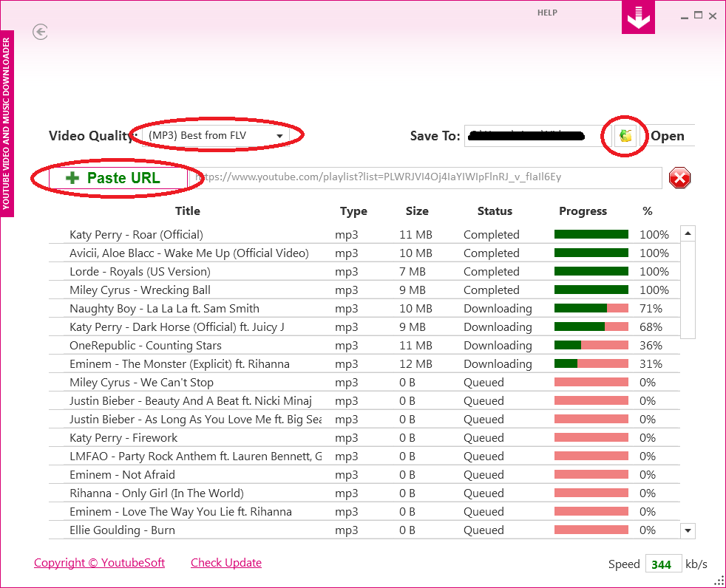Click the back arrow icon
This screenshot has height=588, width=726.
(40, 32)
